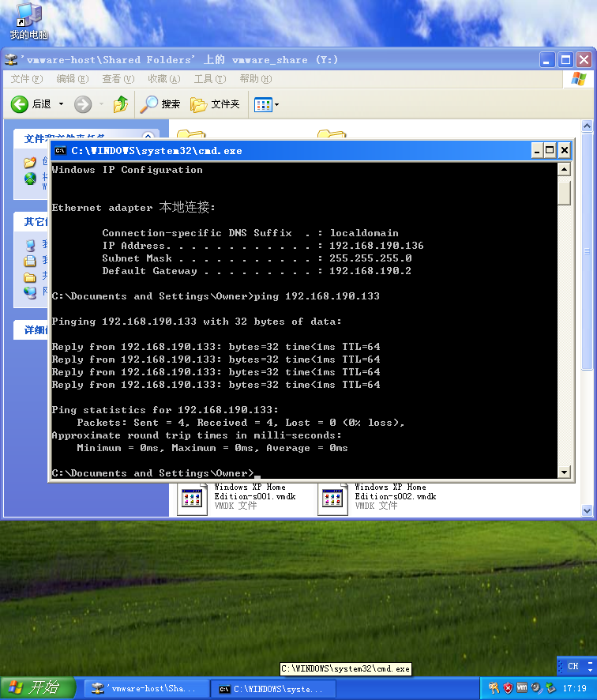Open the 开始 Start menu
Screen dimensions: 597x700
tap(37, 688)
